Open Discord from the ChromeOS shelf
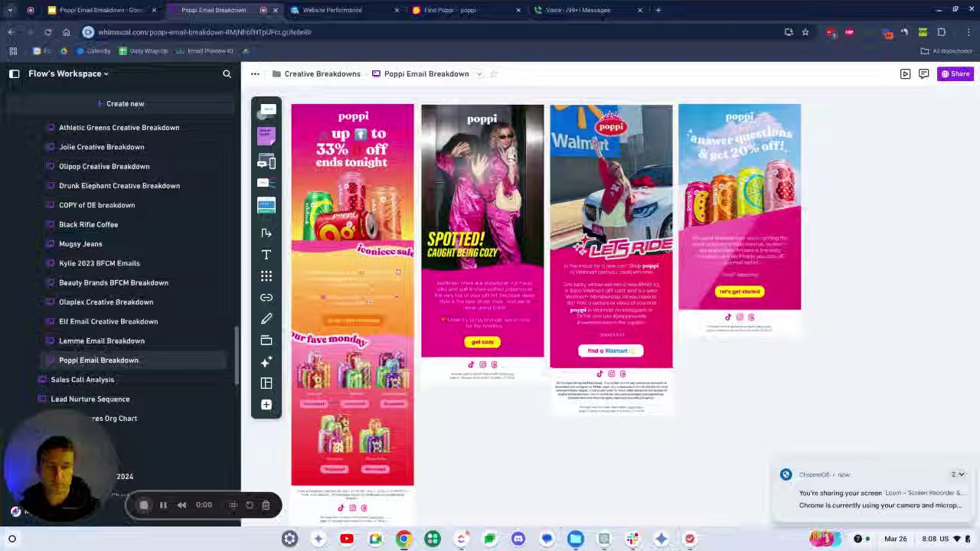 [x=518, y=539]
